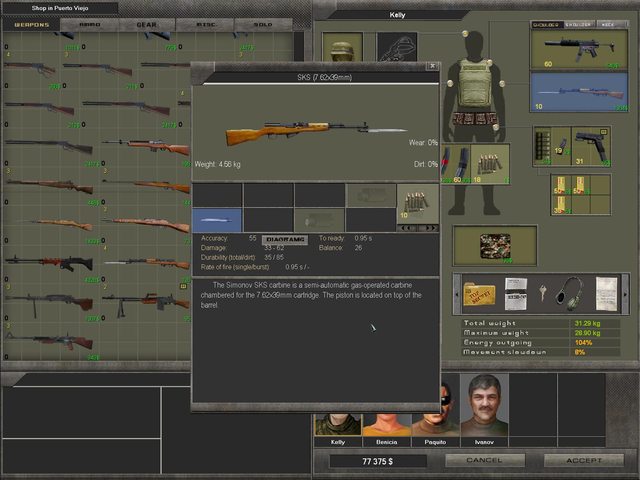Switch to the GEAR shop tab
Screen dimensions: 640x480
coord(147,25)
